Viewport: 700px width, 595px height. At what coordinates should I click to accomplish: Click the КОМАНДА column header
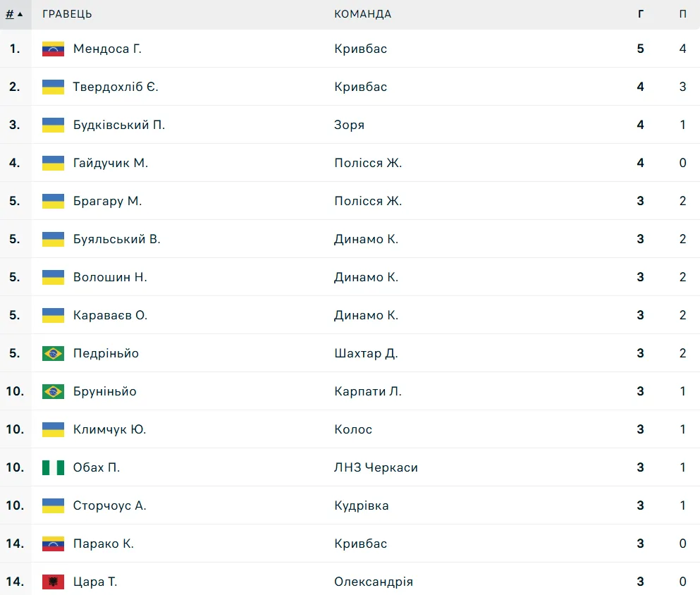362,14
